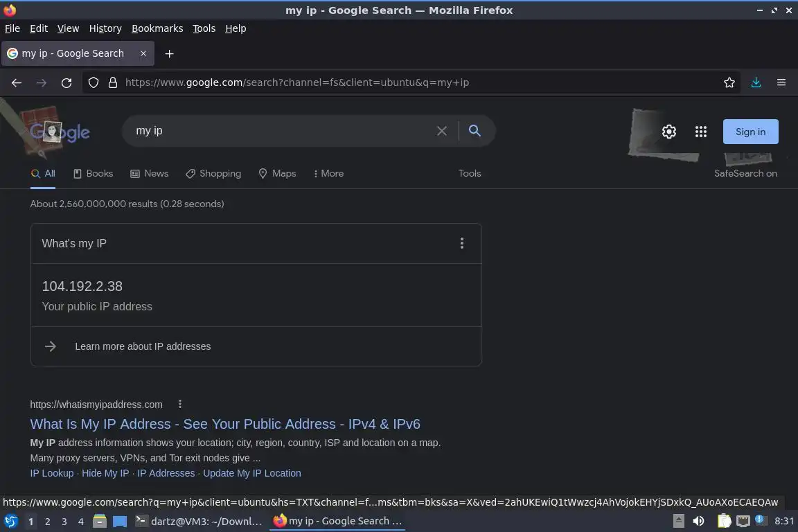Open the File menu
798x532 pixels.
click(x=12, y=28)
